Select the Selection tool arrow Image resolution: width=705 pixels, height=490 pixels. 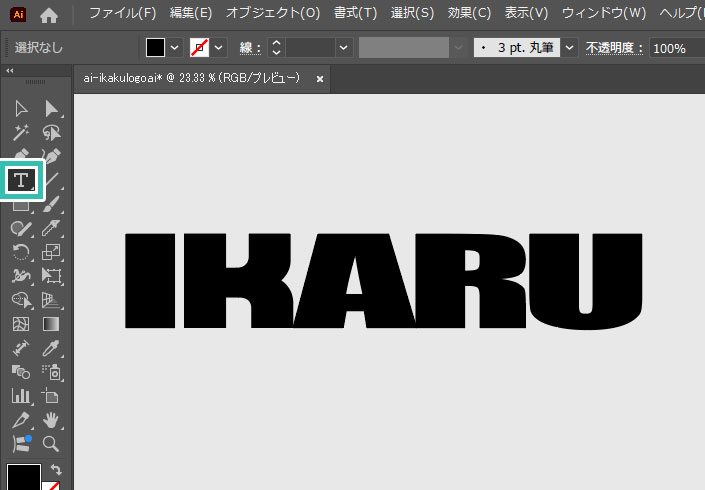21,109
